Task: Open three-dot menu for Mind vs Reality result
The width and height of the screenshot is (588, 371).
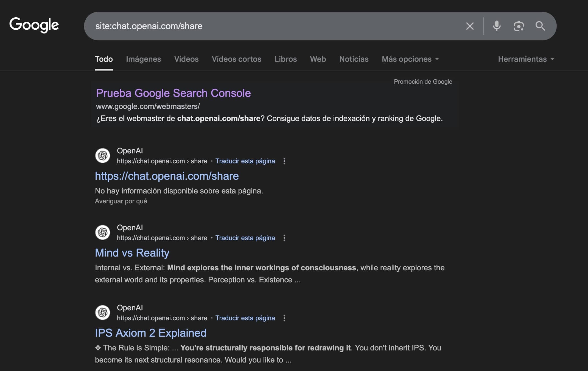Action: pyautogui.click(x=284, y=238)
